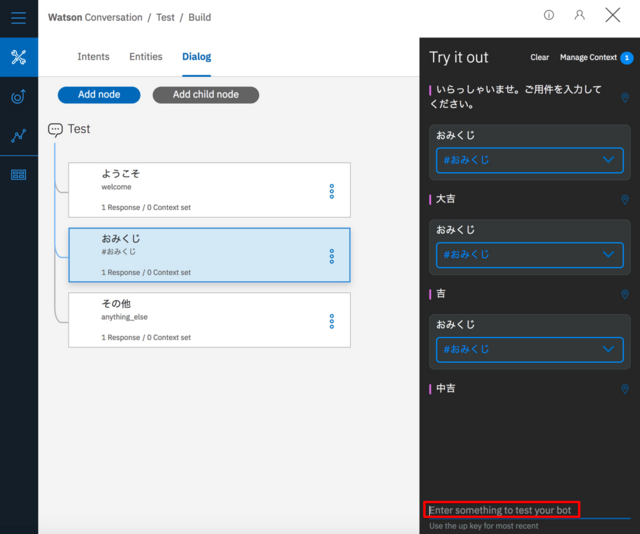Open options menu for ようこそ node
Image resolution: width=640 pixels, height=534 pixels.
coord(332,191)
